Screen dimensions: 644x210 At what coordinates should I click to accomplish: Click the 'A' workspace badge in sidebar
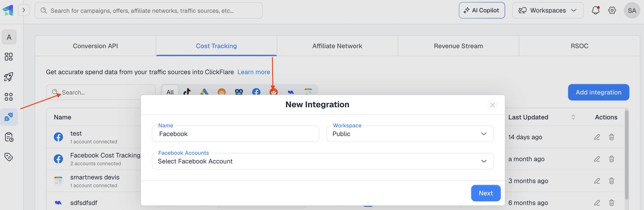(x=9, y=37)
